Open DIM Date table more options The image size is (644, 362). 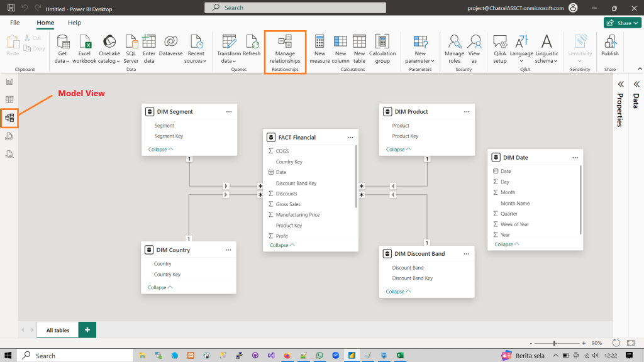(x=575, y=157)
